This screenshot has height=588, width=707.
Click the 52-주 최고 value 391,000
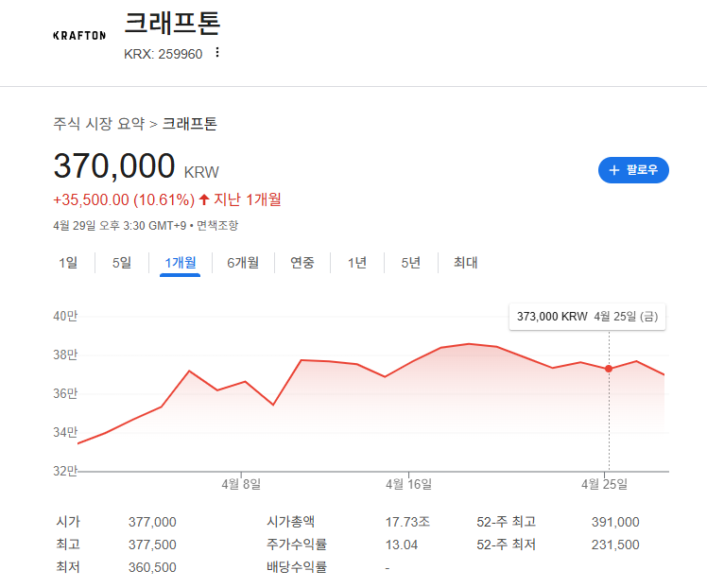(x=615, y=522)
